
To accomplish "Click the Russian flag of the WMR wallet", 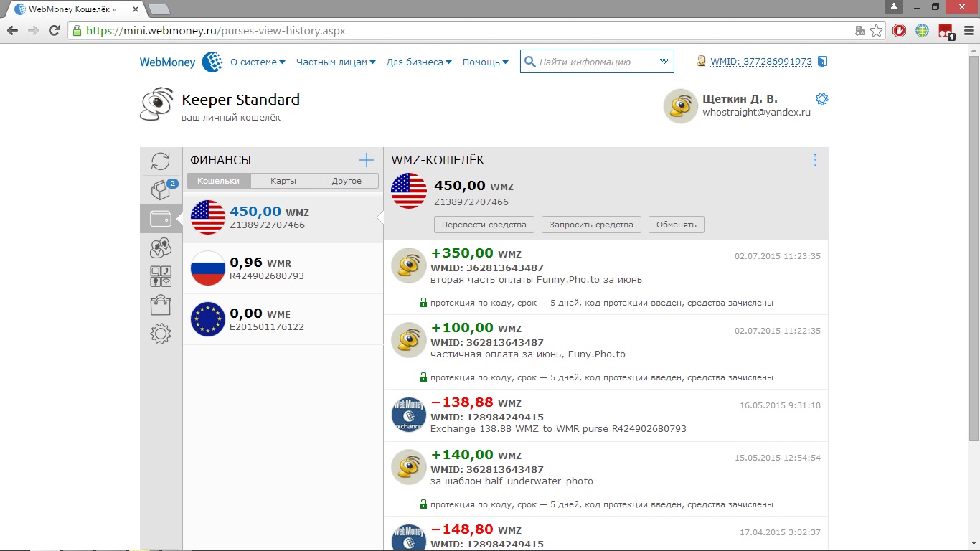I will [208, 268].
